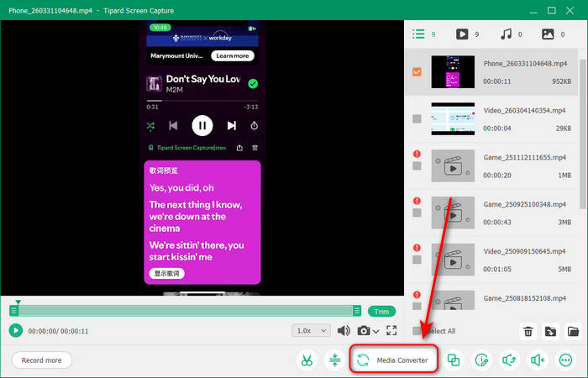The image size is (588, 378).
Task: Click the error icon for Video_250909150645.mp4
Action: tap(417, 248)
